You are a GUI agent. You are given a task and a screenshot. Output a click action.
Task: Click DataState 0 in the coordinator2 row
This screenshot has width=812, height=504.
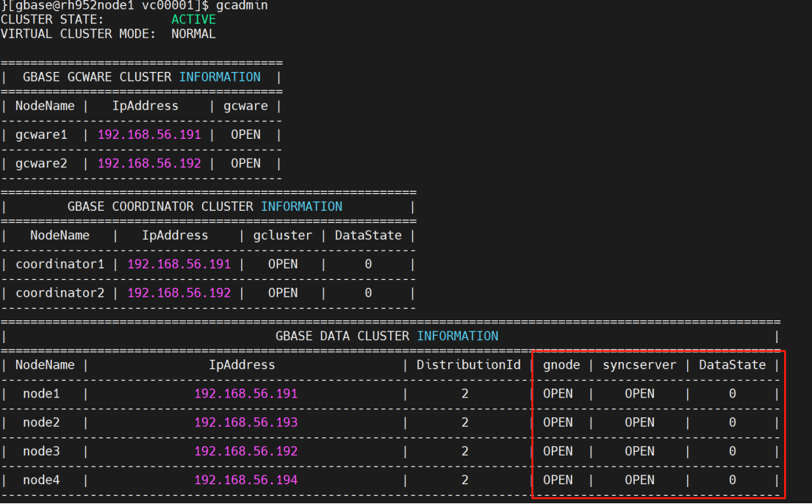click(x=368, y=293)
